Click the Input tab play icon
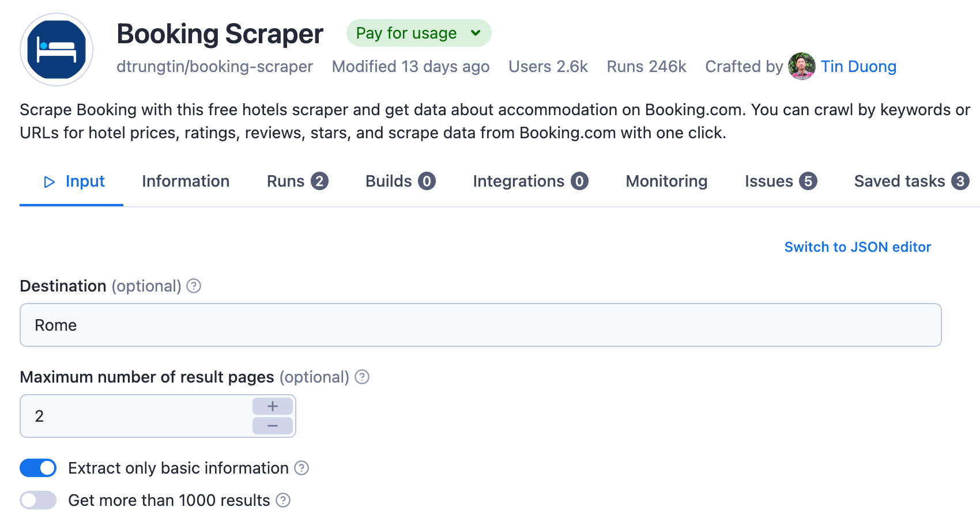Screen dimensions: 980x522 50,182
